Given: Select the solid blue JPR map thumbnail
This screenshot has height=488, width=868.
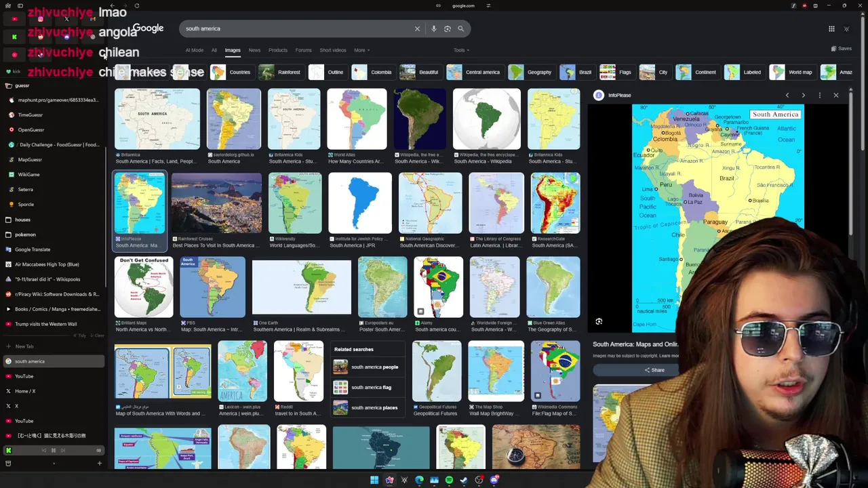Looking at the screenshot, I should click(x=360, y=203).
